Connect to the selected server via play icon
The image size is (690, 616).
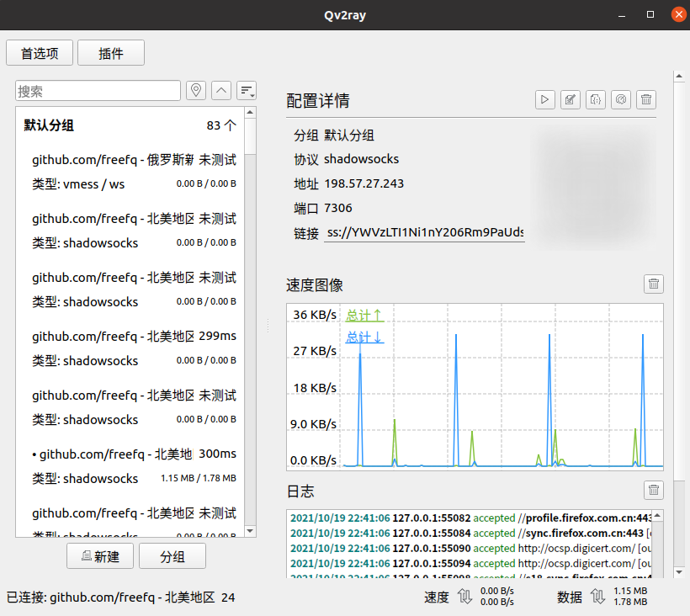coord(544,99)
